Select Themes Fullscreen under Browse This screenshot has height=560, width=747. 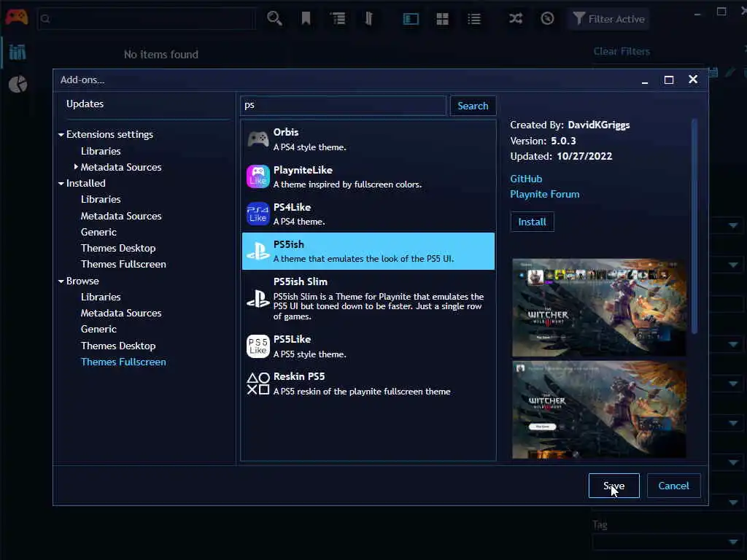[x=123, y=362]
